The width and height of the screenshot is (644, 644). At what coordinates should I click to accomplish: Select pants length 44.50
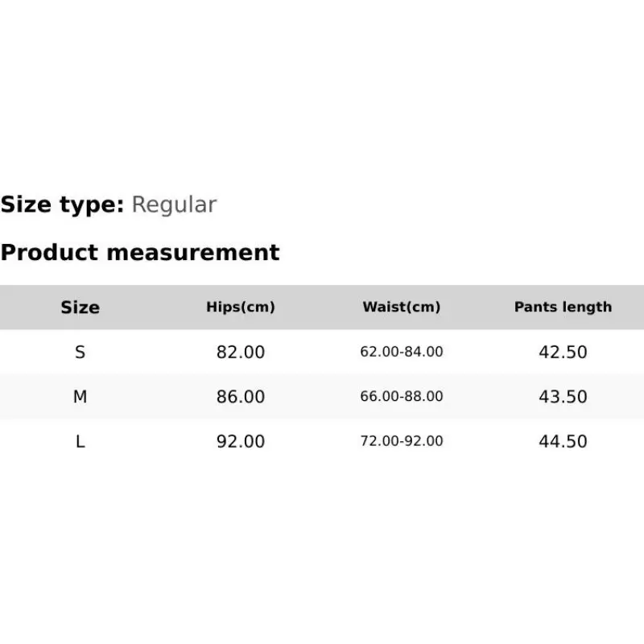click(563, 441)
